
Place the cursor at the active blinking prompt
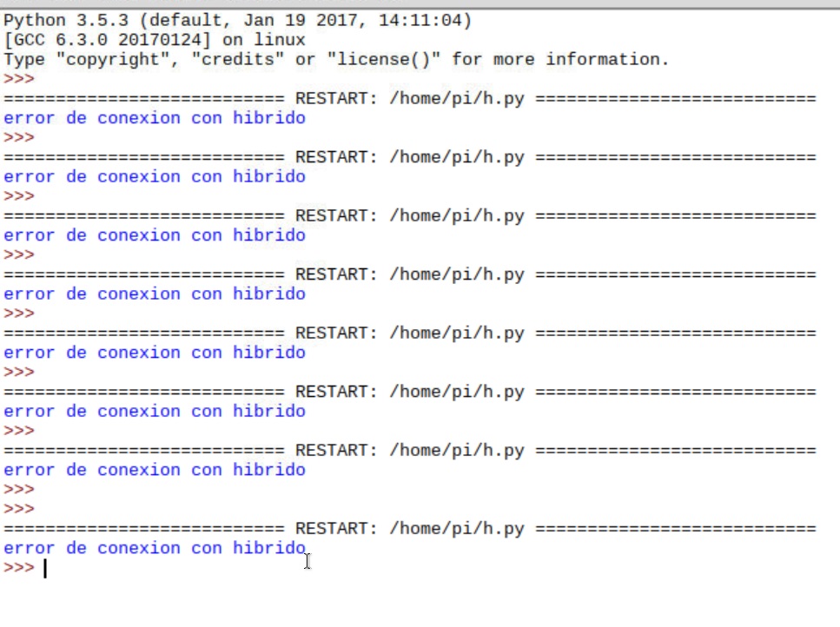tap(45, 568)
